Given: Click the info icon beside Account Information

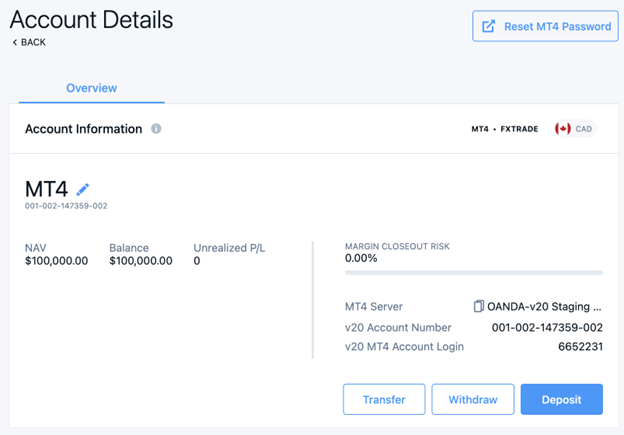Looking at the screenshot, I should 156,129.
